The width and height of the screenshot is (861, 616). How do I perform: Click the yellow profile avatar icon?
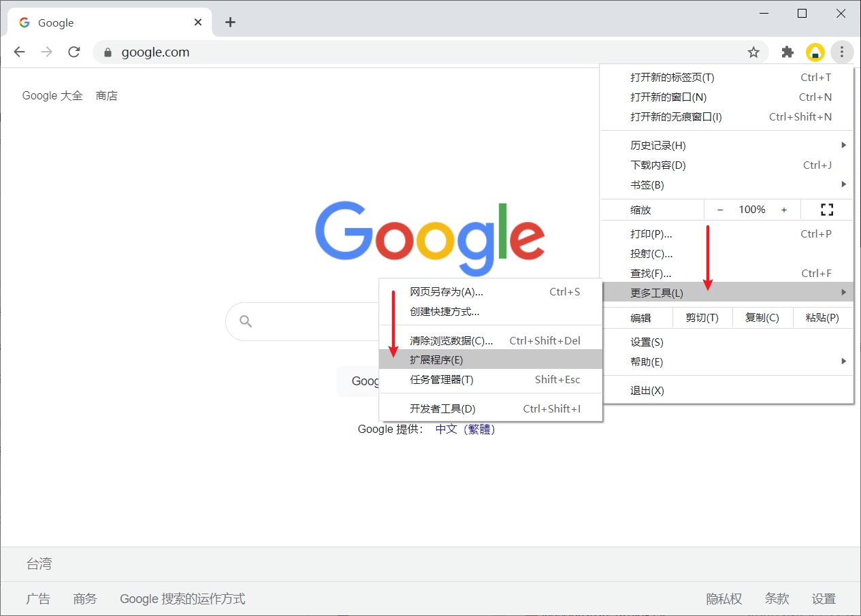[815, 52]
